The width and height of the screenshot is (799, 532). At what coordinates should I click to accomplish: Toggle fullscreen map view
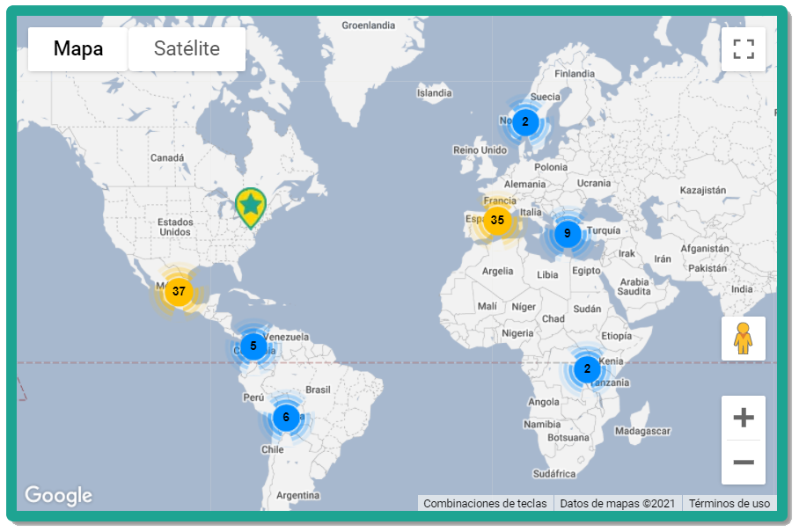tap(744, 49)
